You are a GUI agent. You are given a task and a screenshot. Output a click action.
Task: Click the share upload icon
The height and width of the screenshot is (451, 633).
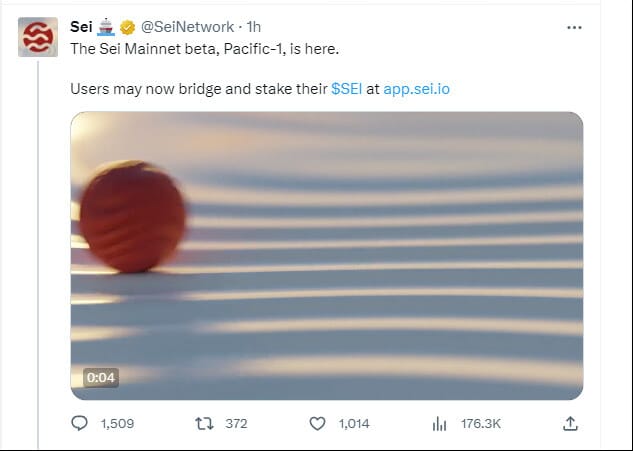tap(570, 424)
